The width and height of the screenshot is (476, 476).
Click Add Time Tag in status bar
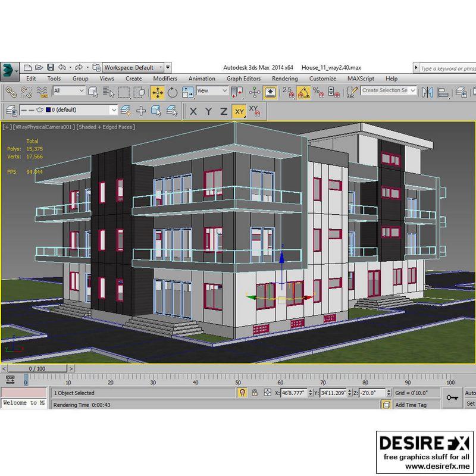coord(411,405)
